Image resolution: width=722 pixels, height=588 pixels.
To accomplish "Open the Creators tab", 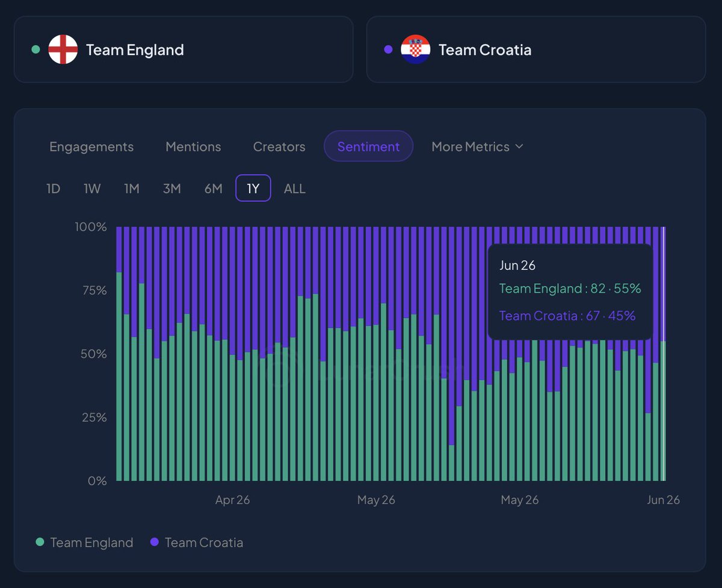I will tap(279, 147).
